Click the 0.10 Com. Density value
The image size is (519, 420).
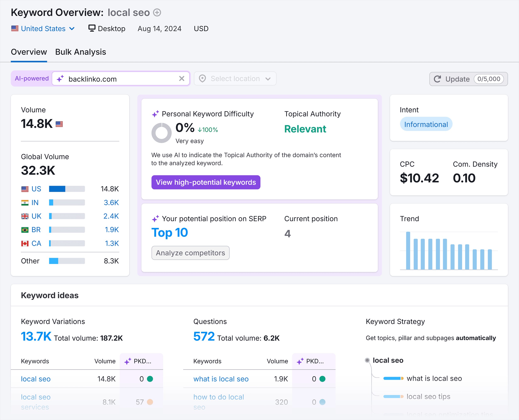pos(464,178)
